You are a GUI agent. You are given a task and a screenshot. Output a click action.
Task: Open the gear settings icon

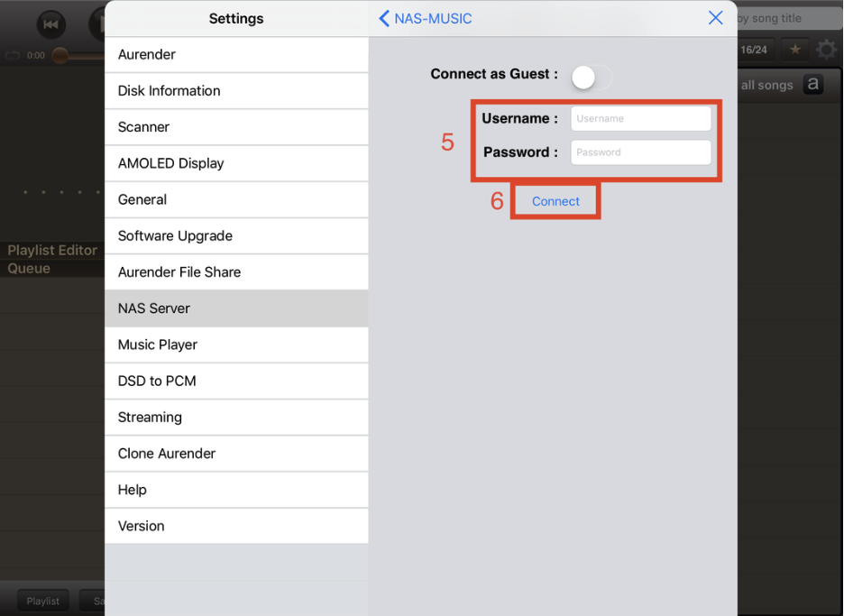pos(825,51)
